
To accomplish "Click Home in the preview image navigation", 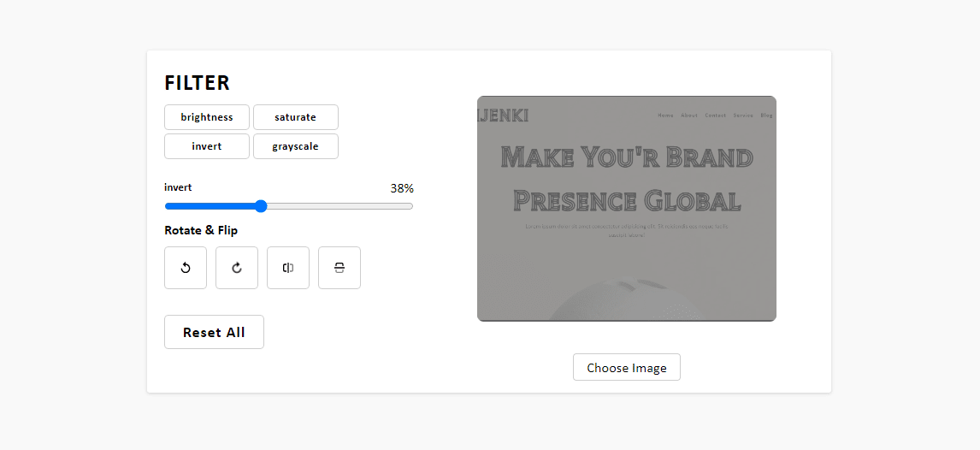I will (x=665, y=115).
